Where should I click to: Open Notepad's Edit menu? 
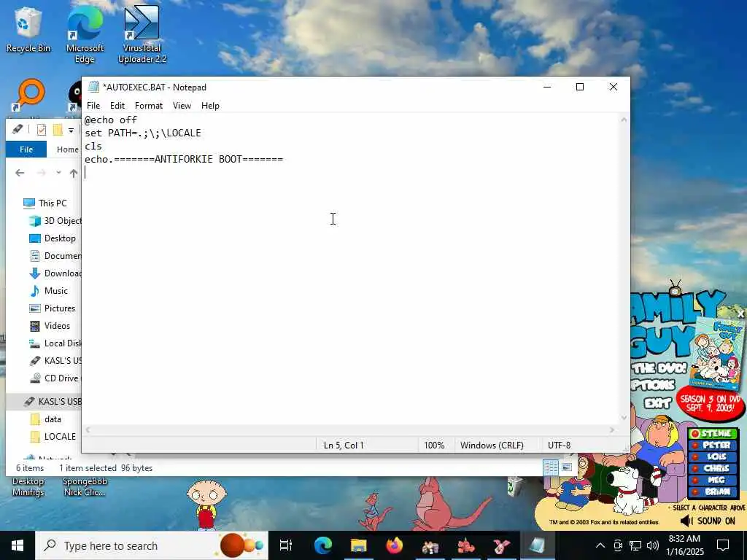[x=117, y=106]
